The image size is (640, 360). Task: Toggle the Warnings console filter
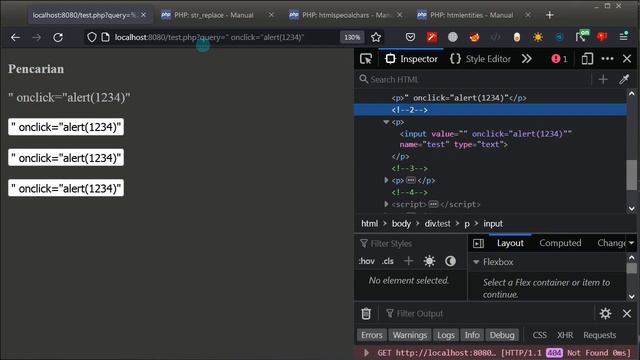pos(410,335)
